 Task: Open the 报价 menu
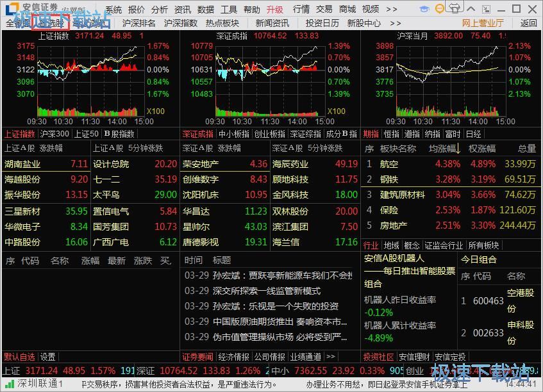(137, 10)
